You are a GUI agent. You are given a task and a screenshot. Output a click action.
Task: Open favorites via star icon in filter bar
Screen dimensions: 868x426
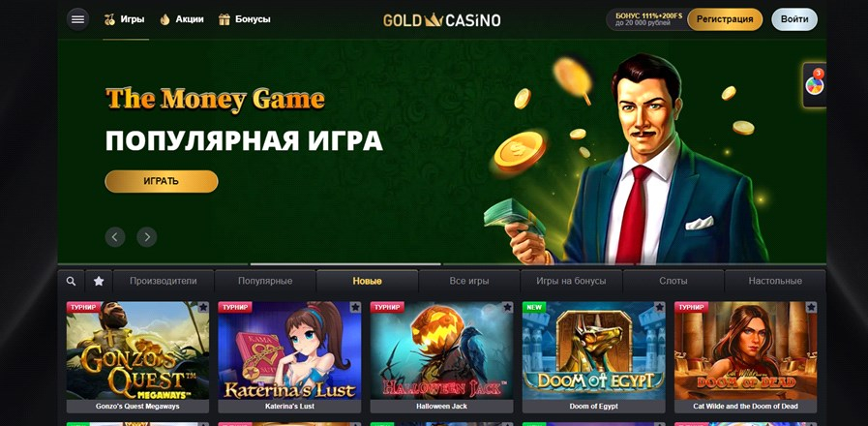pos(99,282)
